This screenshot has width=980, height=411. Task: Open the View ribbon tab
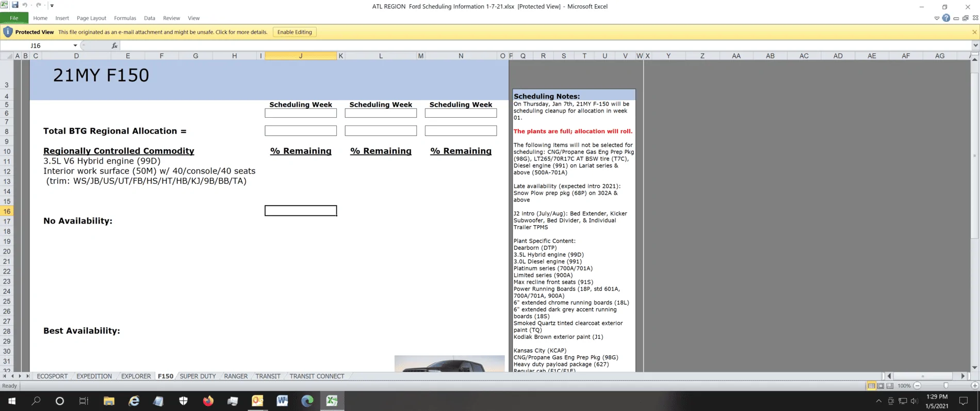click(x=193, y=18)
